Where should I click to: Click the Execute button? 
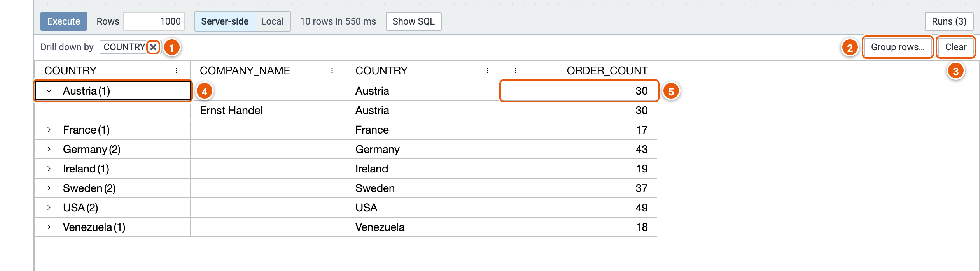pyautogui.click(x=64, y=21)
